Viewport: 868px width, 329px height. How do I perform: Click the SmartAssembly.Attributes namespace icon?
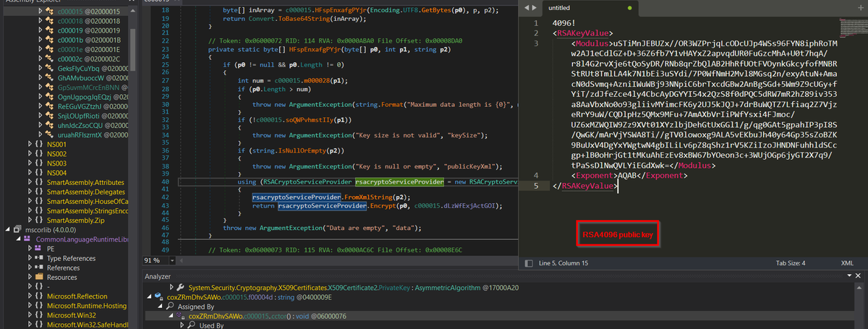[x=39, y=182]
